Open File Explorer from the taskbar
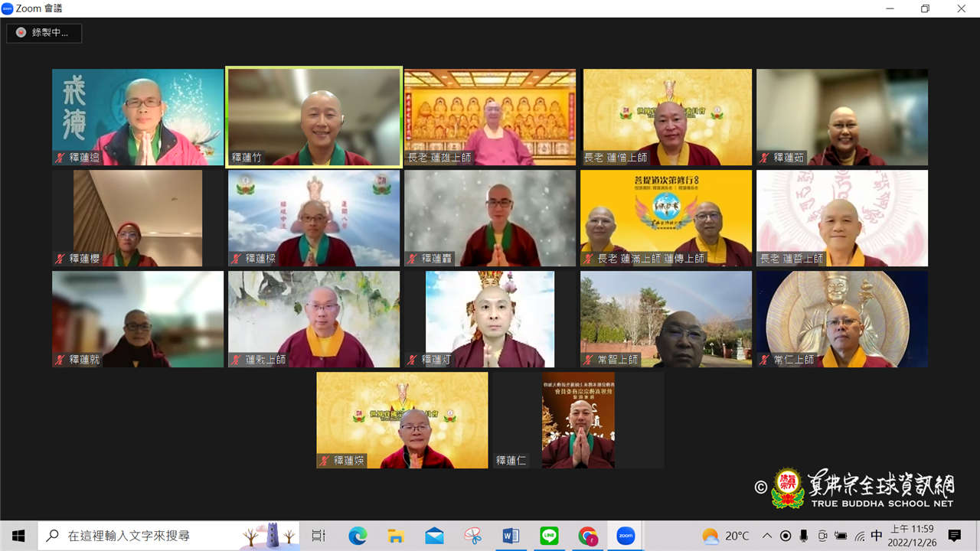The image size is (980, 551). click(396, 536)
